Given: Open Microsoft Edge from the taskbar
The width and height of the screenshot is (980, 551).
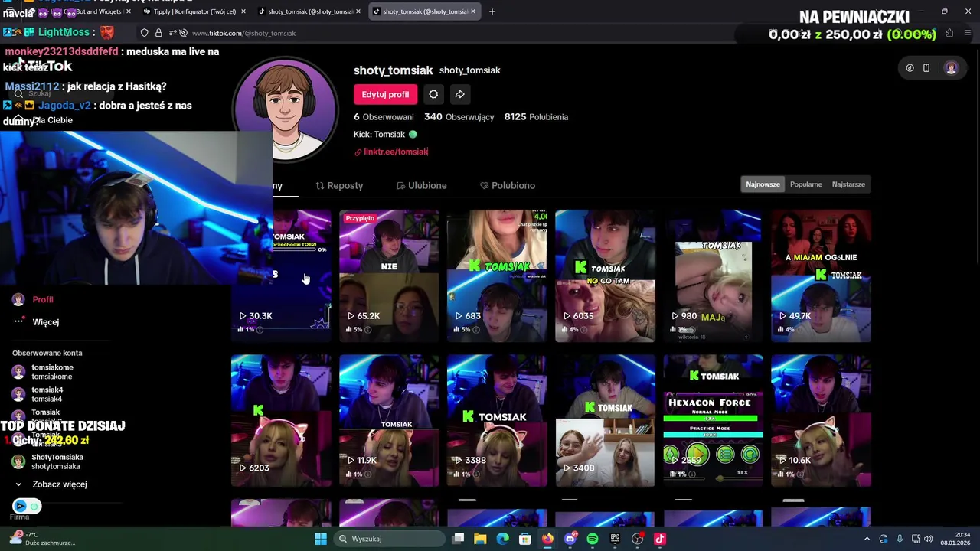Looking at the screenshot, I should tap(502, 539).
